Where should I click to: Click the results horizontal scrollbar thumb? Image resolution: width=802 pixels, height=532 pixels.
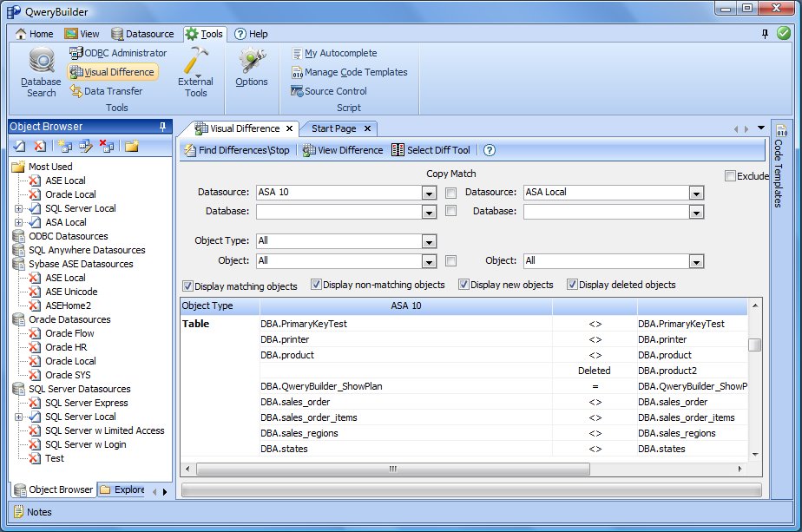393,469
